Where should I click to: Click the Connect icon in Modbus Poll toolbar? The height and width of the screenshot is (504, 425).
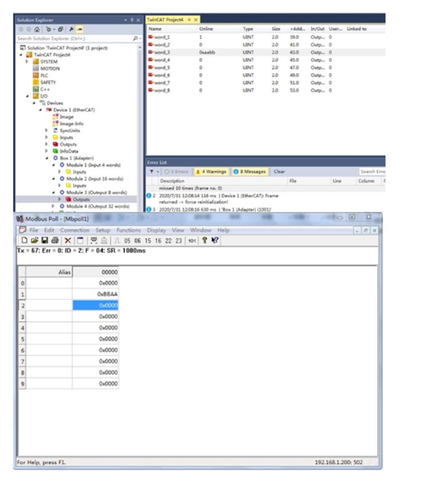[94, 240]
